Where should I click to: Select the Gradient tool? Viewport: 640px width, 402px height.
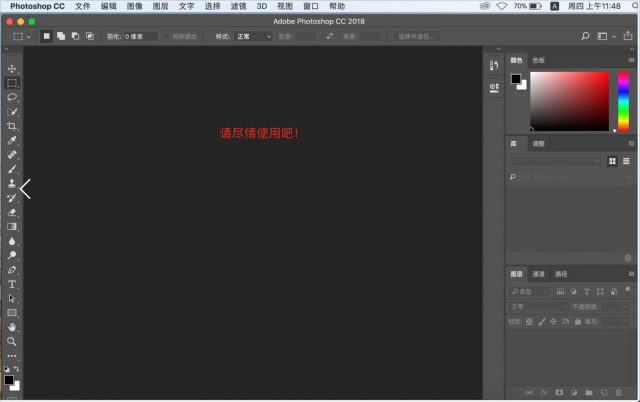click(x=12, y=227)
